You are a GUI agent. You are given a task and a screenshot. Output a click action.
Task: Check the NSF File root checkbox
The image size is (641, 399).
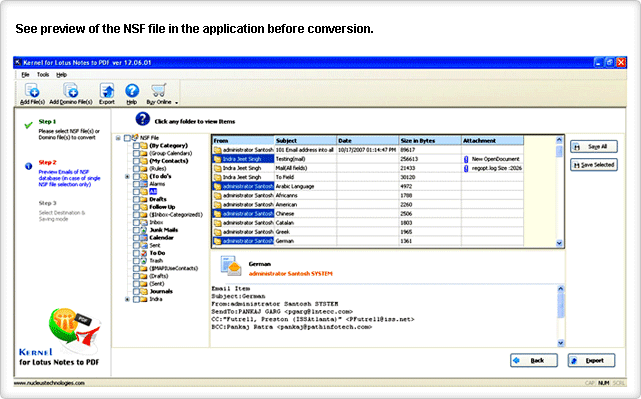point(127,138)
